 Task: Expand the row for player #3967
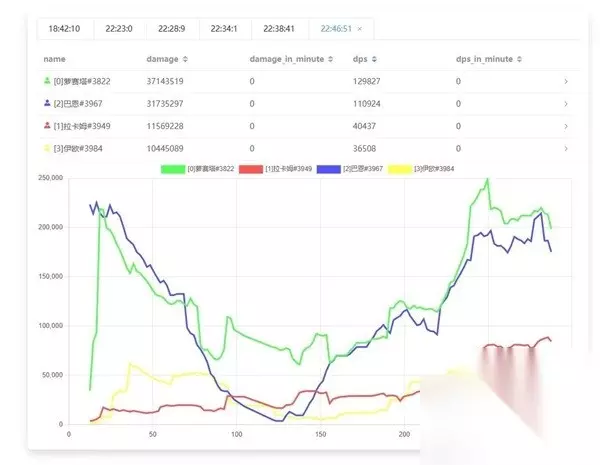pos(566,104)
